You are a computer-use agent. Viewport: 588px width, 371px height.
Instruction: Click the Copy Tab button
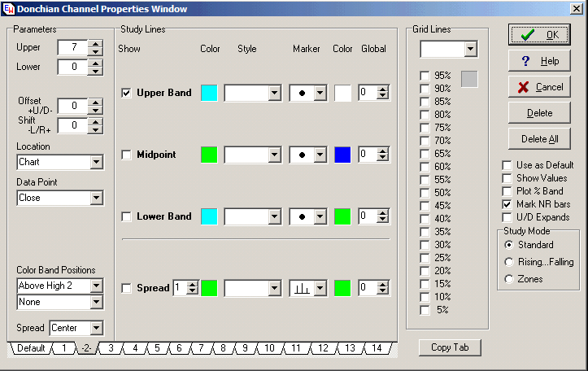coord(450,347)
